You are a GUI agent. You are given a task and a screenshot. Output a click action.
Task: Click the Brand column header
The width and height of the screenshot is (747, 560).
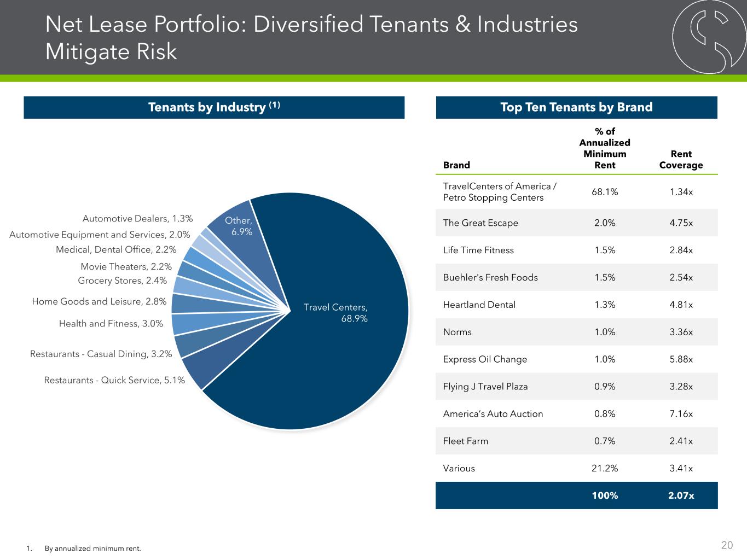tap(456, 165)
